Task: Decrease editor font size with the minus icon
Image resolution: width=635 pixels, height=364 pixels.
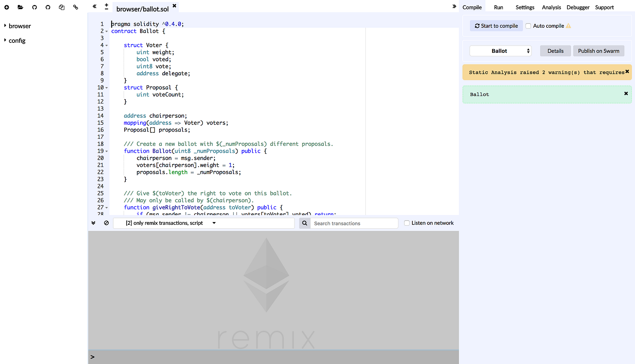Action: pyautogui.click(x=106, y=9)
